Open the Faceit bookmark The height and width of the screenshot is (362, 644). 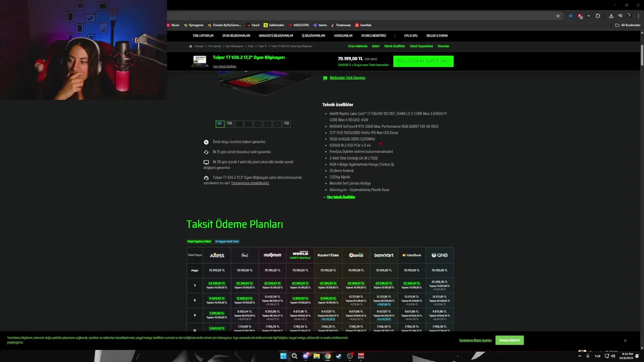[253, 25]
